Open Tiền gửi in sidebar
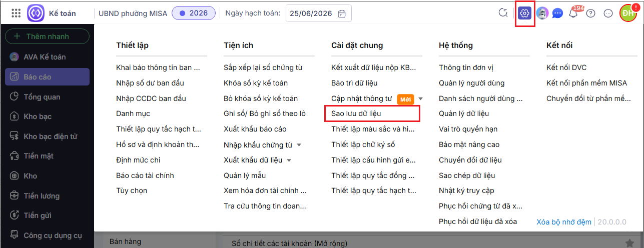Image resolution: width=644 pixels, height=248 pixels. (x=47, y=215)
